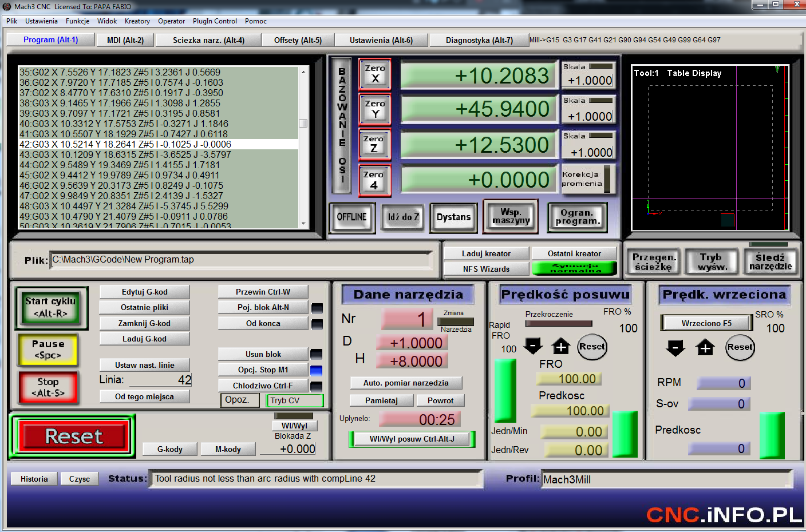Click the Śledź narzędzie button
Viewport: 806px width, 532px height.
[x=771, y=261]
